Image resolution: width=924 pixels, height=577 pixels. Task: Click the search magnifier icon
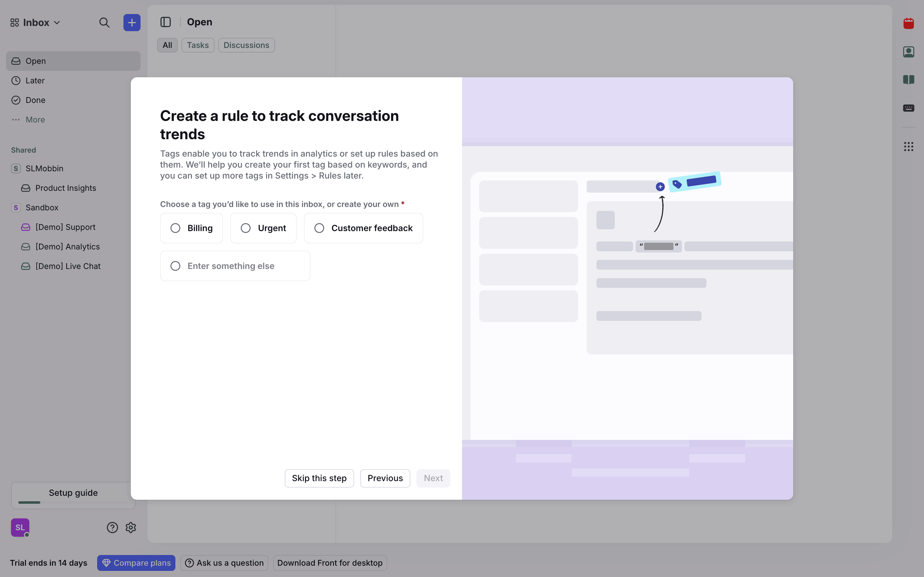(104, 23)
